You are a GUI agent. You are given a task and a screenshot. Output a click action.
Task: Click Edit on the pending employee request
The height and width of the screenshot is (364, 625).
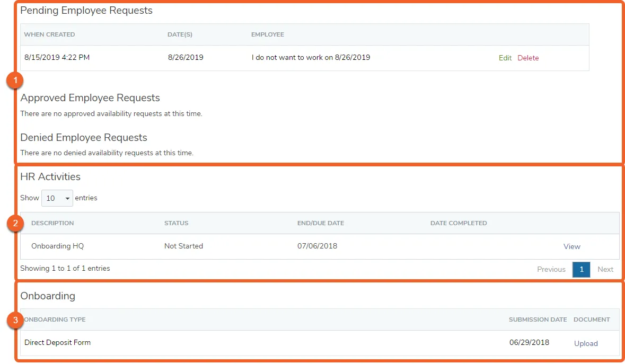coord(505,58)
